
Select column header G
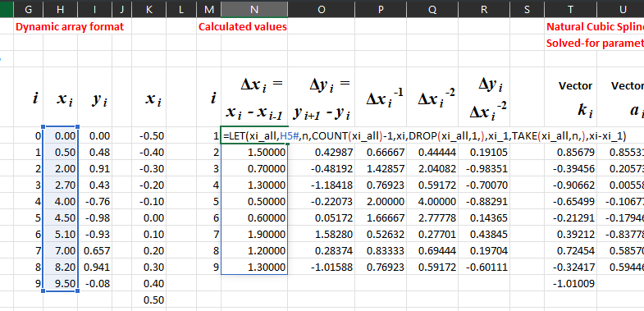[29, 10]
